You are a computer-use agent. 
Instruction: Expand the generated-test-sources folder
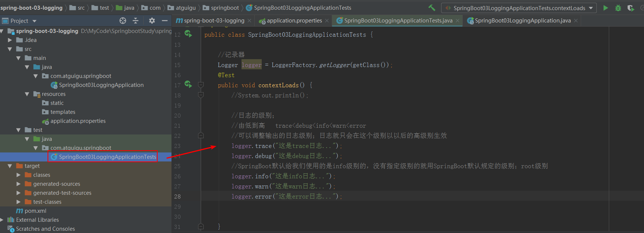click(x=18, y=193)
